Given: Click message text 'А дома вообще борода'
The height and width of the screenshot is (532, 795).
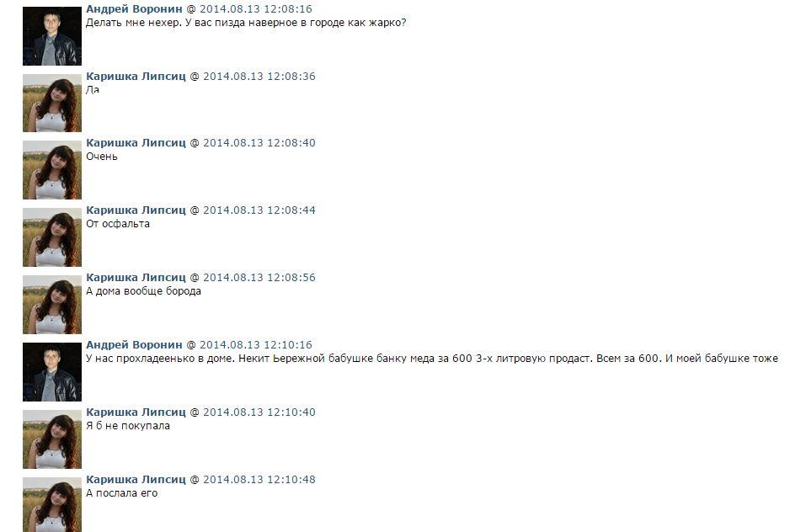Looking at the screenshot, I should point(143,291).
